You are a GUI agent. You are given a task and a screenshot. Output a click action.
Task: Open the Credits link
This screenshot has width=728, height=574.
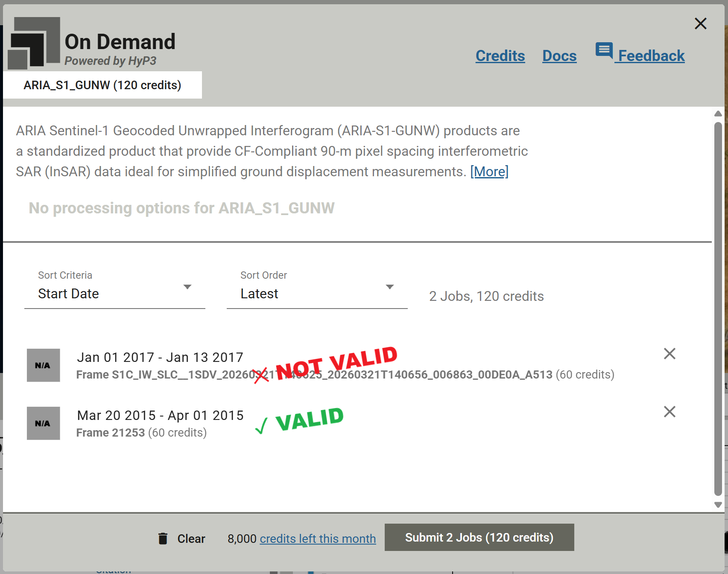[500, 56]
